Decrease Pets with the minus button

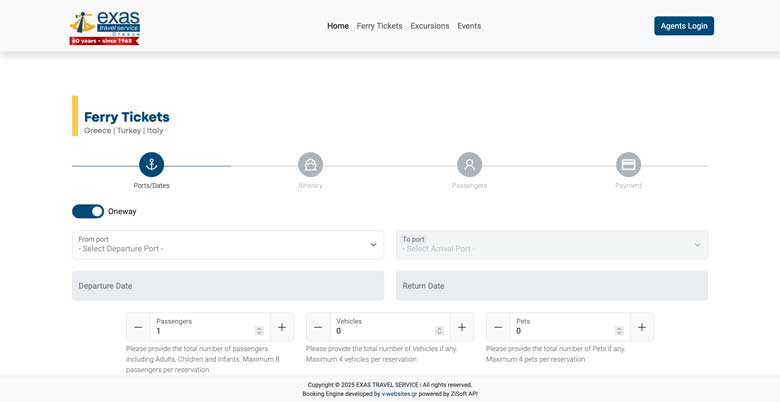click(498, 327)
